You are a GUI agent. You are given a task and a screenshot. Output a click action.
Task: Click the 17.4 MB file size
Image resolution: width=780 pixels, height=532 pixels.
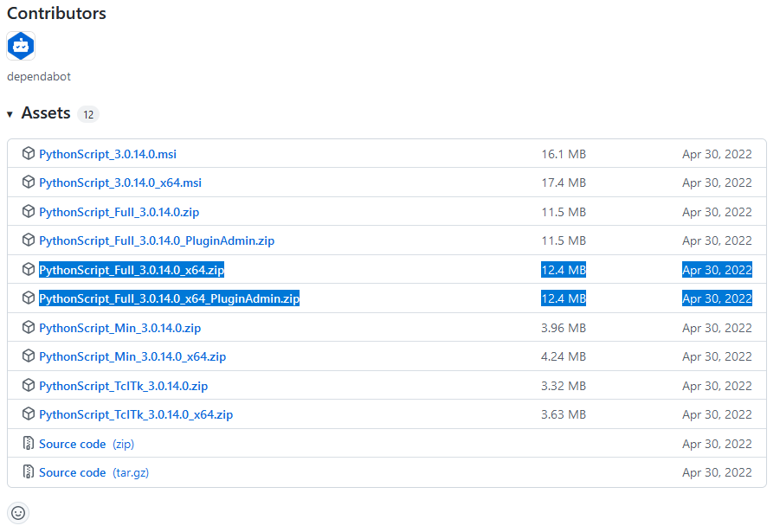564,183
